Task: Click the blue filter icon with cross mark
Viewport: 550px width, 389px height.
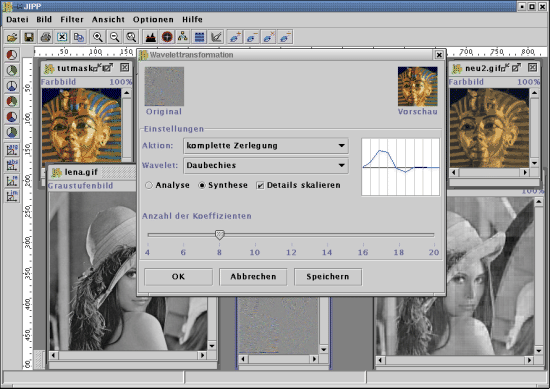Action: [x=268, y=37]
